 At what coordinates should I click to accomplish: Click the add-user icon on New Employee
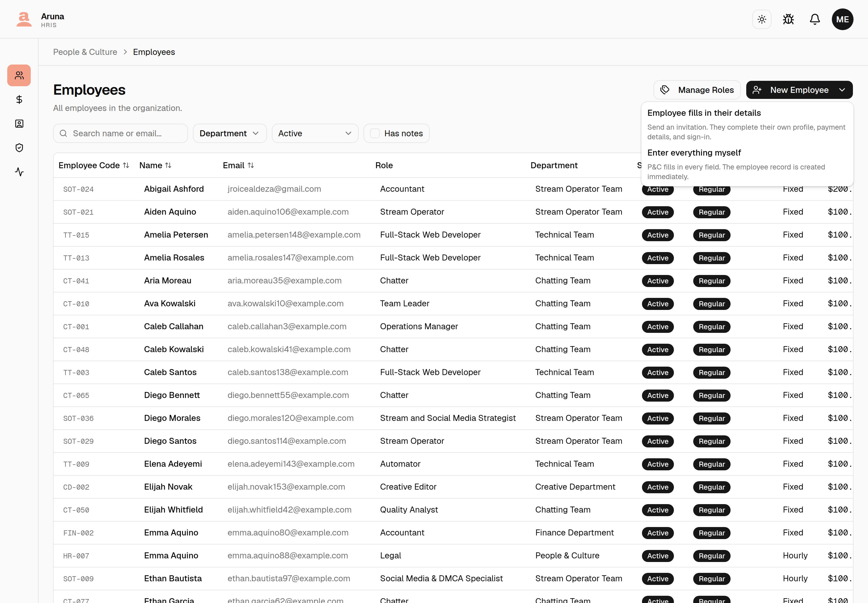click(x=757, y=90)
